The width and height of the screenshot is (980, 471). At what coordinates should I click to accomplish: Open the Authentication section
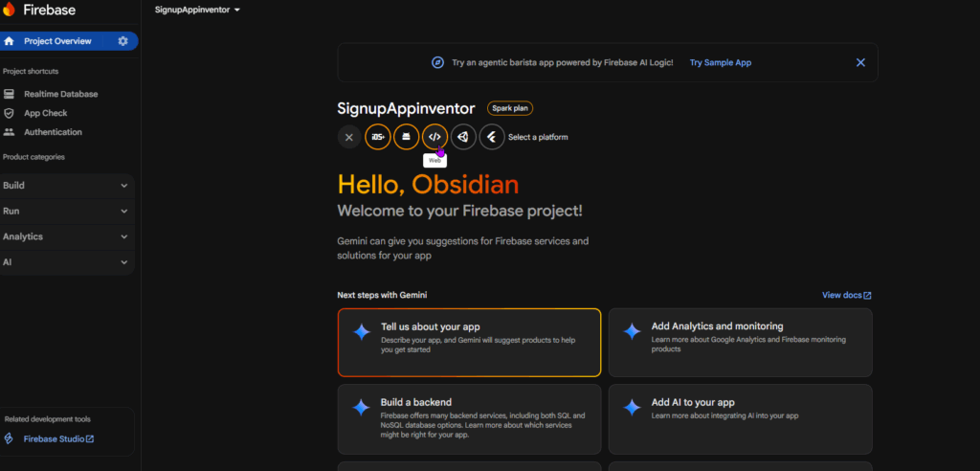53,132
